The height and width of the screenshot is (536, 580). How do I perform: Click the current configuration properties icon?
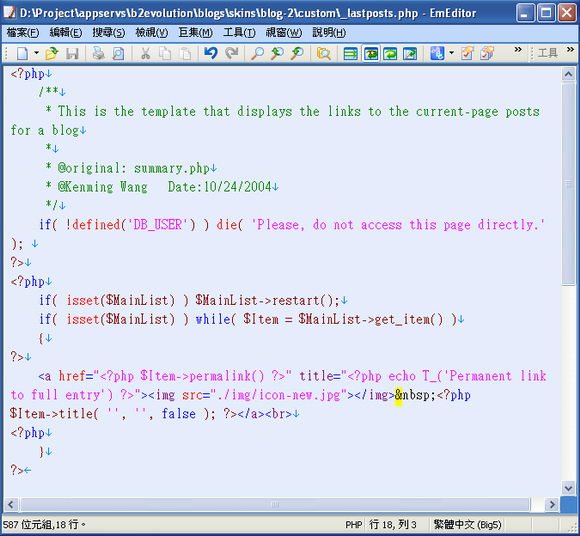[467, 54]
